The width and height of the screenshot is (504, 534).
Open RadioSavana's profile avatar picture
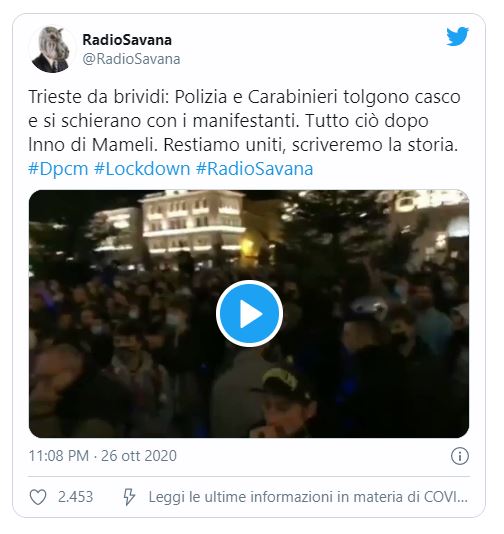[51, 49]
